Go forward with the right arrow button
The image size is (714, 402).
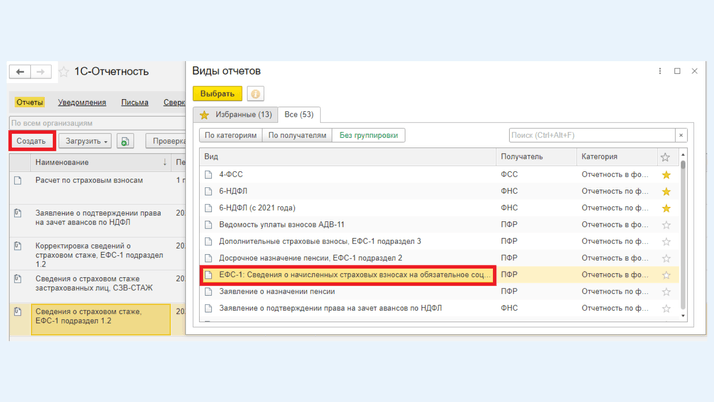41,72
